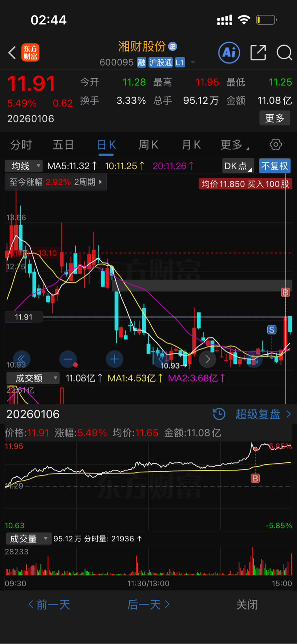Tap the 11.91 price axis label
Image resolution: width=297 pixels, height=644 pixels.
[24, 317]
